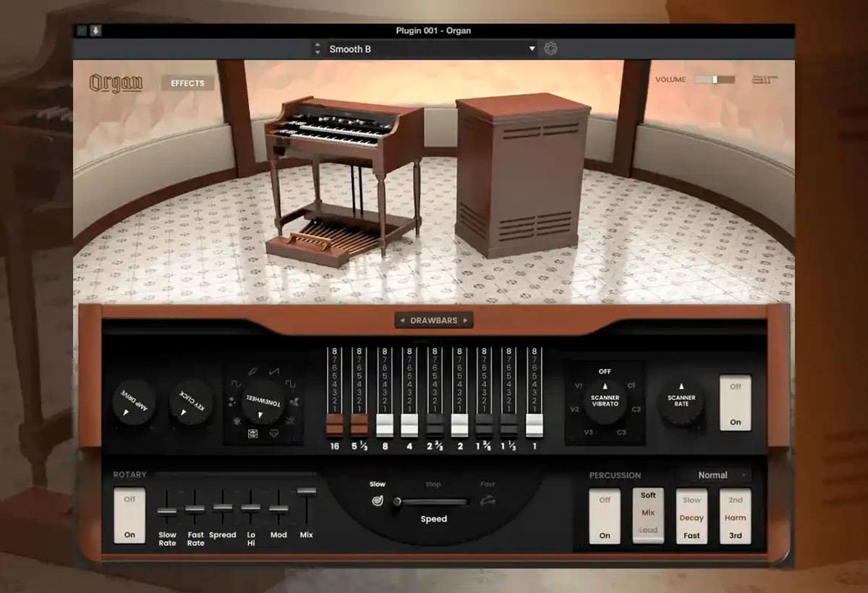Click the 16 drawbar handle
This screenshot has width=868, height=593.
334,425
